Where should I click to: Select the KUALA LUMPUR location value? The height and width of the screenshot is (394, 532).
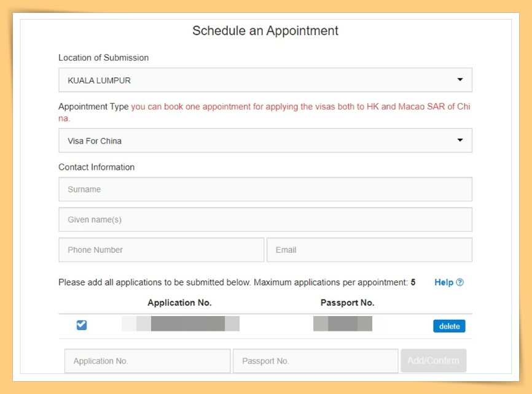(100, 80)
